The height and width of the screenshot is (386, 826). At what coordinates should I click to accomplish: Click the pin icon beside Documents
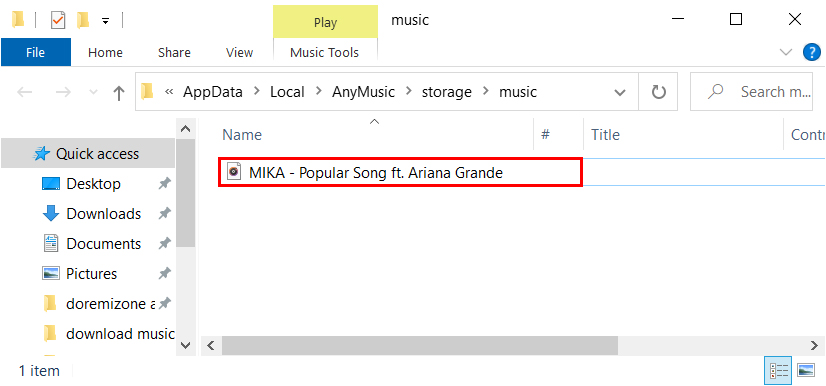coord(165,244)
